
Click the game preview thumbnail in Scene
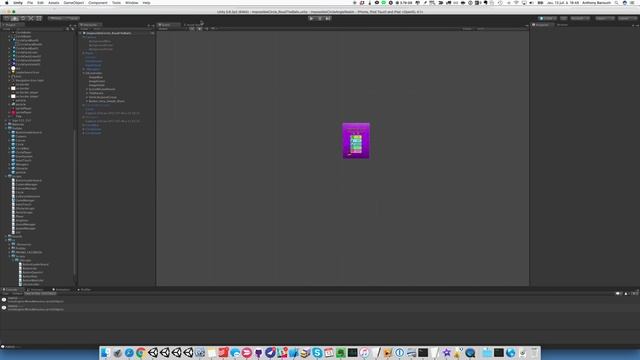pyautogui.click(x=356, y=141)
